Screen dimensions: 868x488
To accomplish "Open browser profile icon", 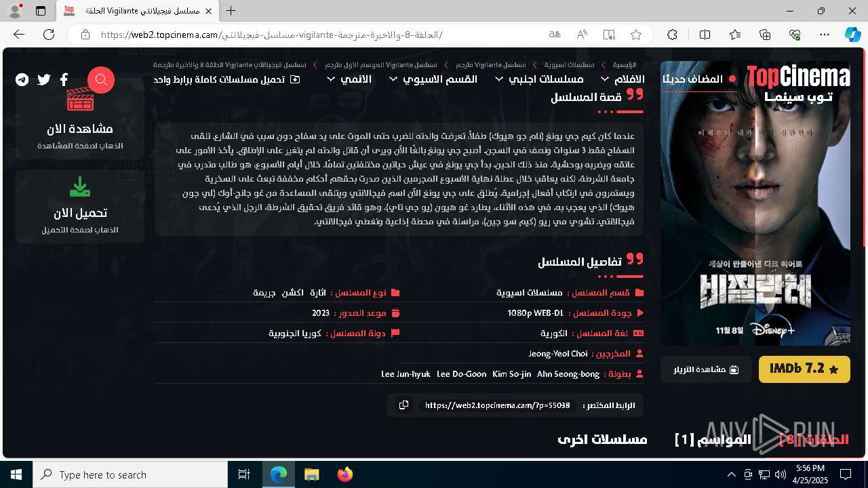I will pos(15,11).
